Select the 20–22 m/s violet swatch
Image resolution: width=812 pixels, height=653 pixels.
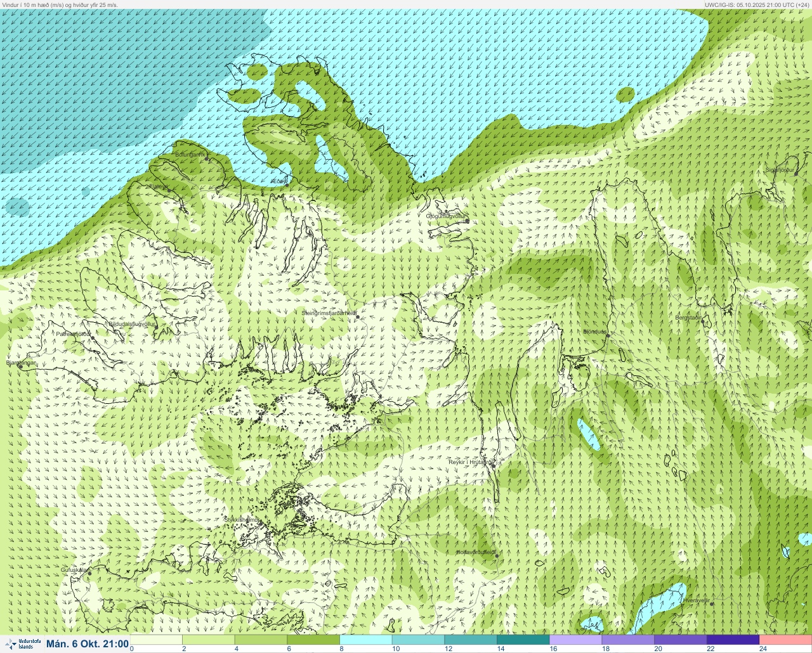pyautogui.click(x=681, y=640)
